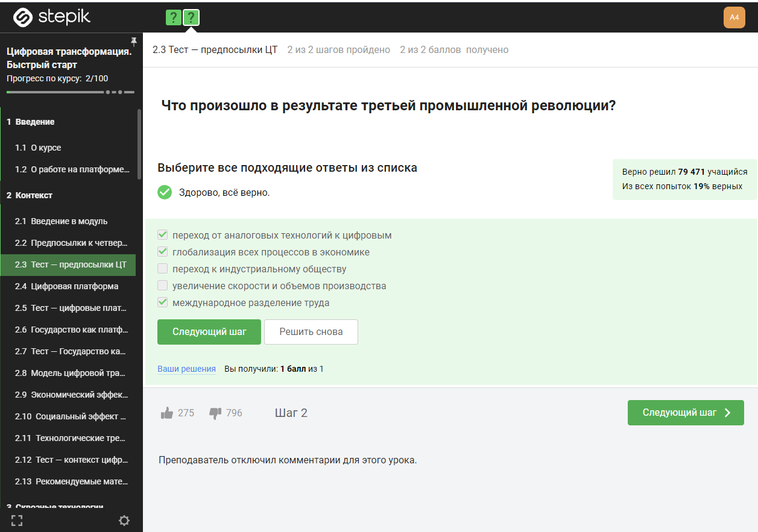This screenshot has width=758, height=532.
Task: Select the second step question icon
Action: point(191,17)
